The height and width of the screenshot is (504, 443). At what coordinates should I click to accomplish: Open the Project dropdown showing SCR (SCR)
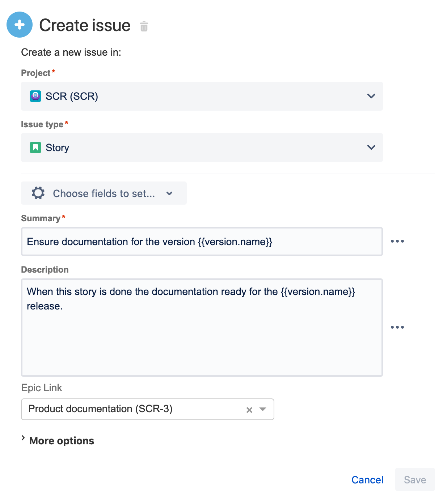tap(201, 96)
